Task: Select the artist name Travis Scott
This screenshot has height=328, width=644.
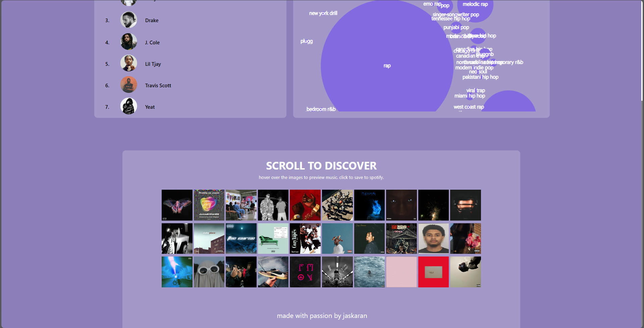Action: coord(158,86)
